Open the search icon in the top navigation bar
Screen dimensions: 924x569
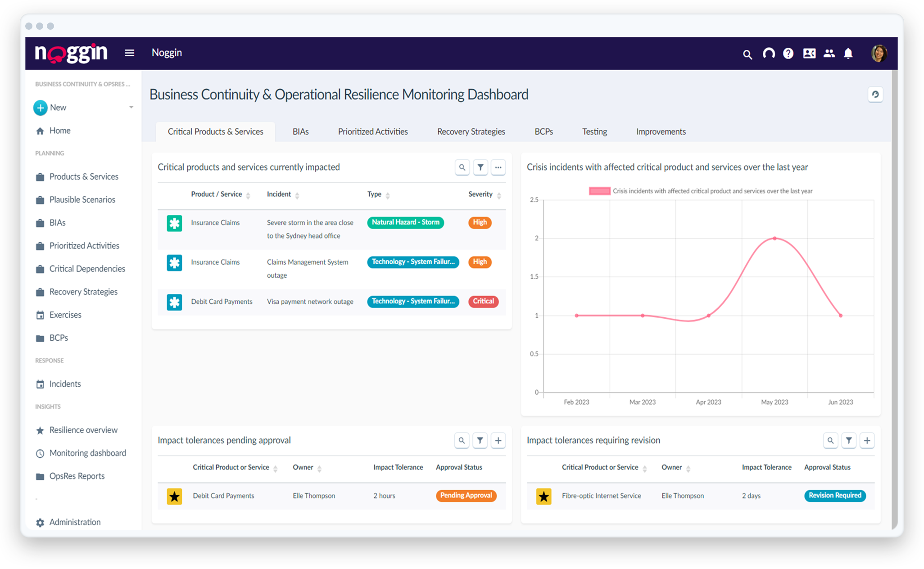click(x=747, y=54)
